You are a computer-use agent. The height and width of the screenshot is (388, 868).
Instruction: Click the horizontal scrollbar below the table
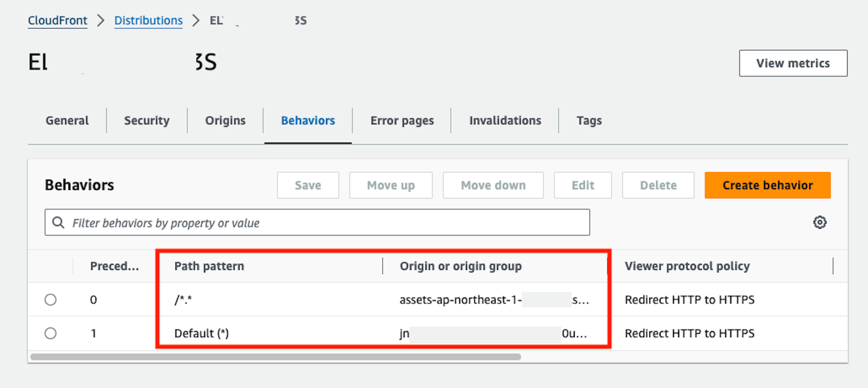coord(277,356)
